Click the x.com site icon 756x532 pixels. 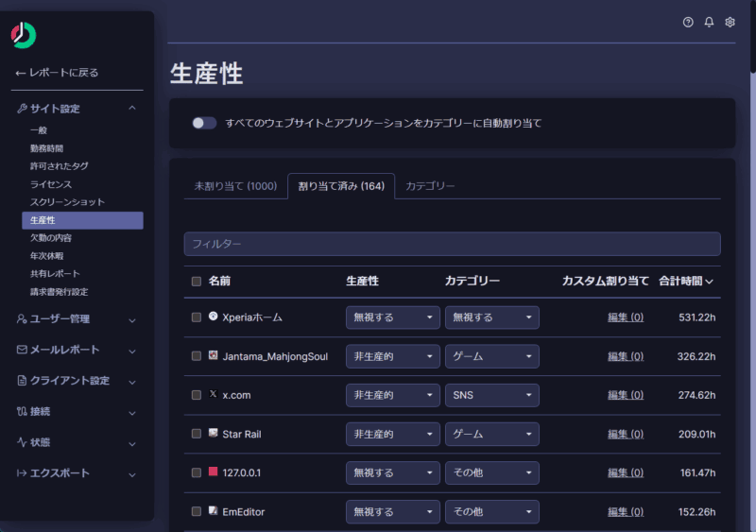[x=214, y=394]
